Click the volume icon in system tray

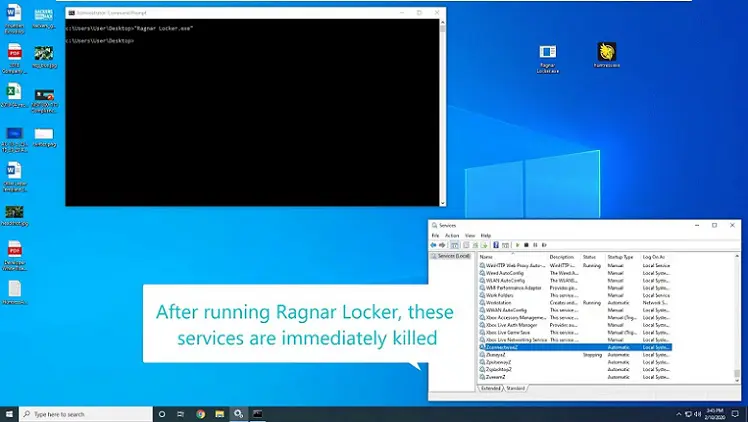(x=697, y=414)
